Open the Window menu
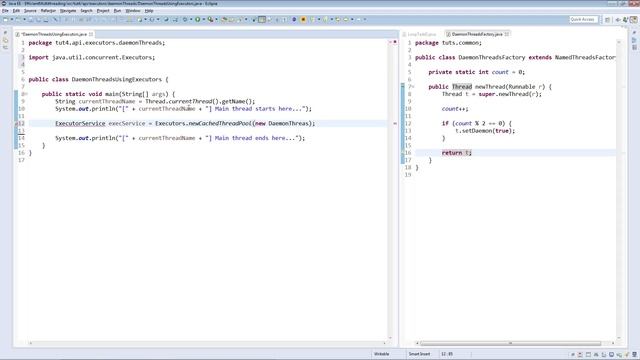The image size is (640, 360). point(133,11)
